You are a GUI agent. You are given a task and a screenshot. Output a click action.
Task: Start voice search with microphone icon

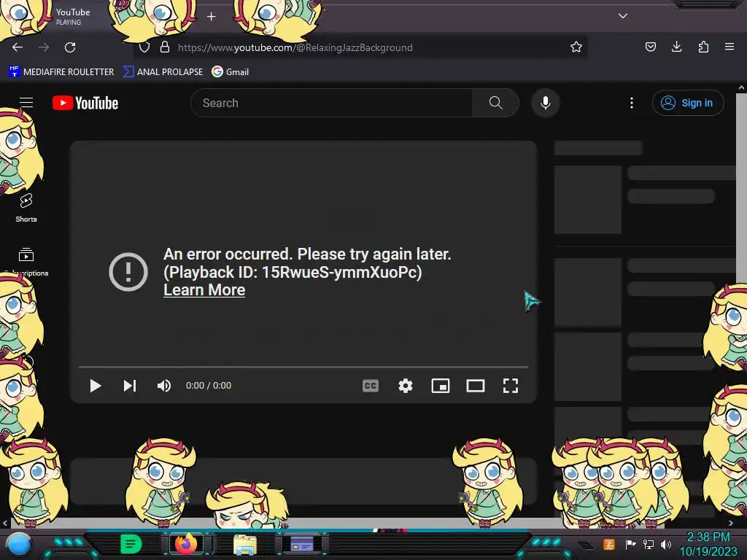546,103
